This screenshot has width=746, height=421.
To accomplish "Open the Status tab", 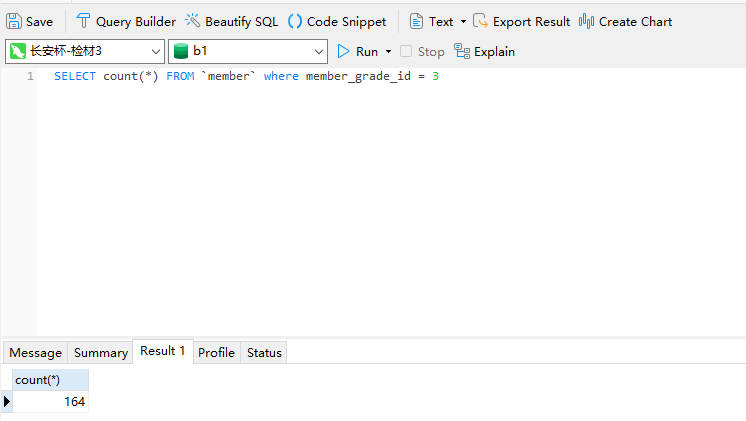I will [264, 352].
